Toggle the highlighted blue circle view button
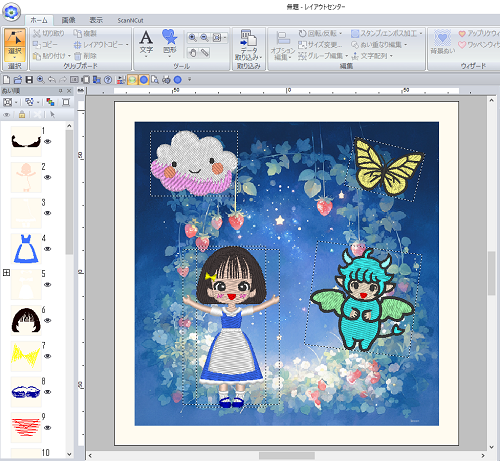The image size is (500, 461). (144, 80)
